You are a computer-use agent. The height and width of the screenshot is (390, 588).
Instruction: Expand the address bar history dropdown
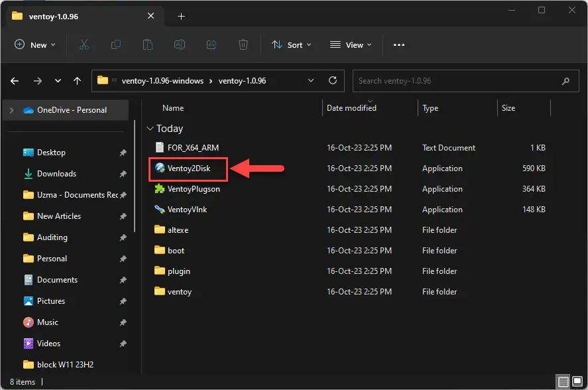(x=311, y=80)
